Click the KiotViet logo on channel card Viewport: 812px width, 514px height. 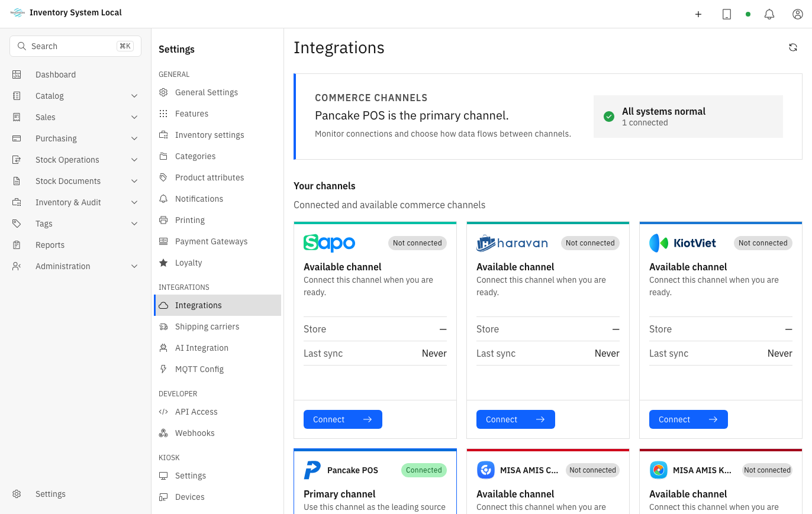(682, 243)
